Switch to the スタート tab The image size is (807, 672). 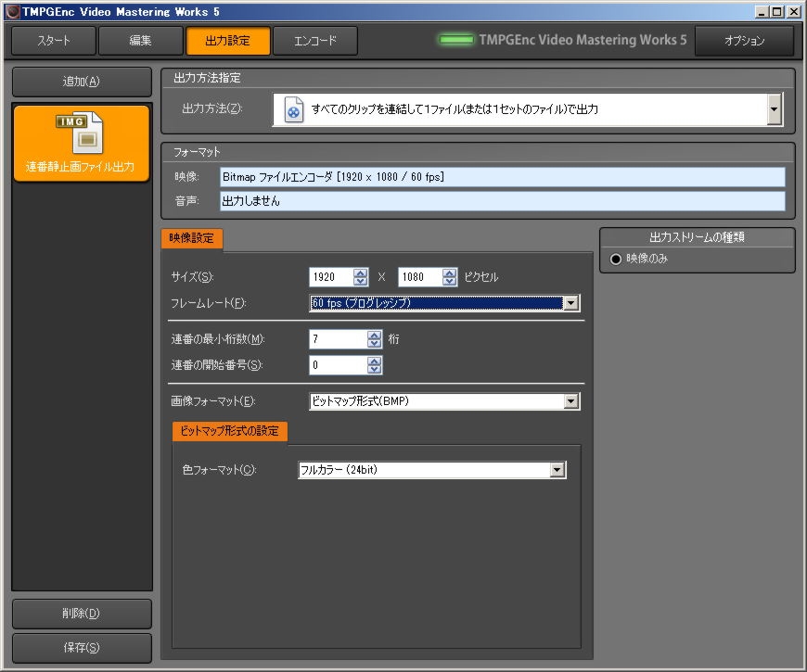tap(54, 41)
